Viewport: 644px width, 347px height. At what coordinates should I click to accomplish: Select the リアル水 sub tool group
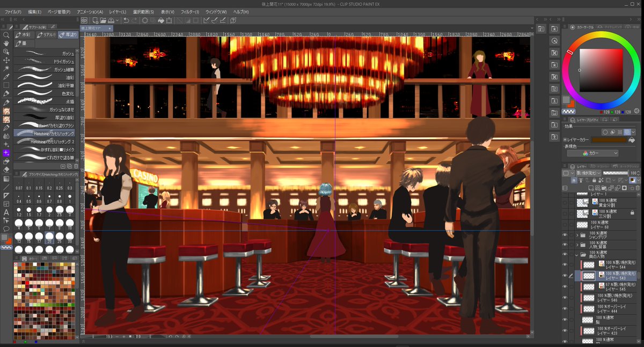[46, 35]
